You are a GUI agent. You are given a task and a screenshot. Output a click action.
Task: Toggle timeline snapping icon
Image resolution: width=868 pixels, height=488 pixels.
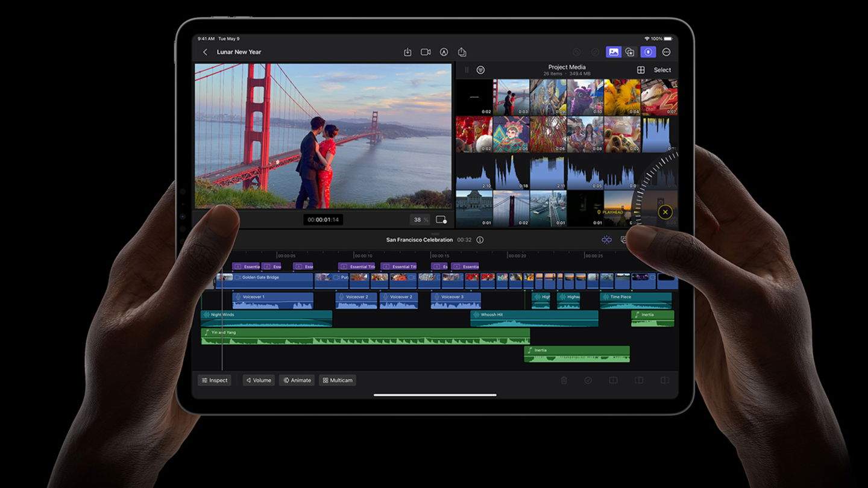point(606,239)
